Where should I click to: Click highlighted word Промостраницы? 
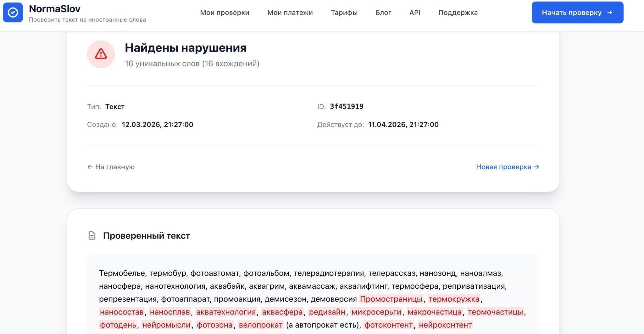(391, 299)
